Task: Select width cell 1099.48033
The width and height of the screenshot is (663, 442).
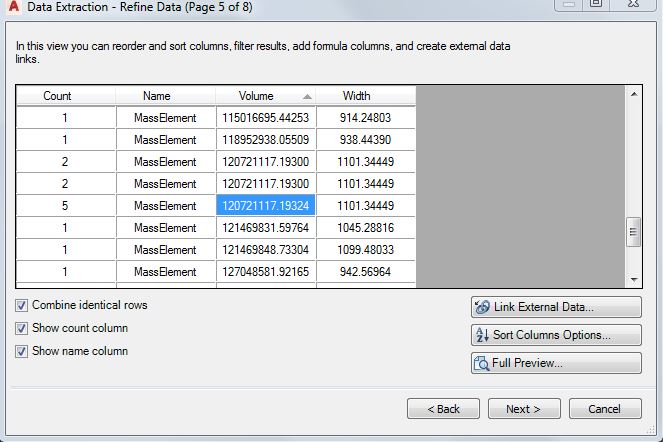Action: pyautogui.click(x=366, y=250)
